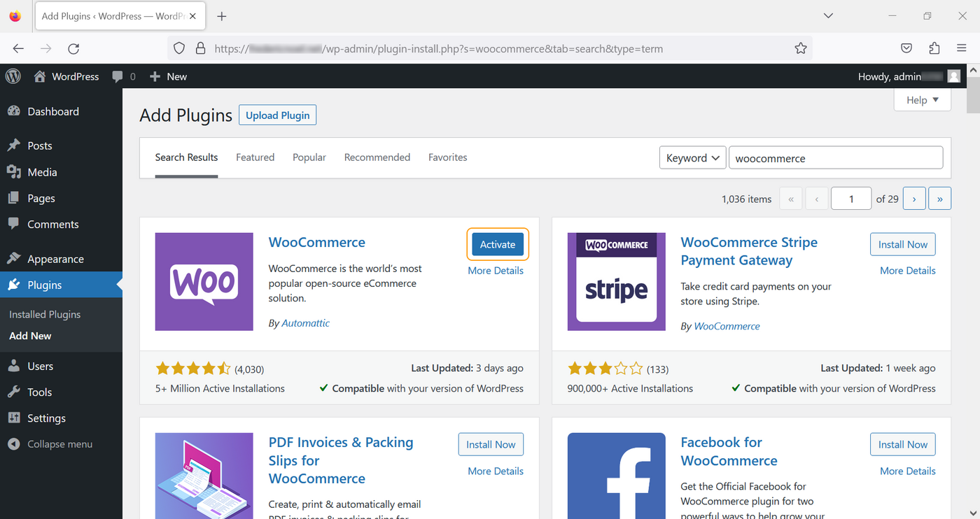Click the WordPress logo in the top bar

point(13,76)
